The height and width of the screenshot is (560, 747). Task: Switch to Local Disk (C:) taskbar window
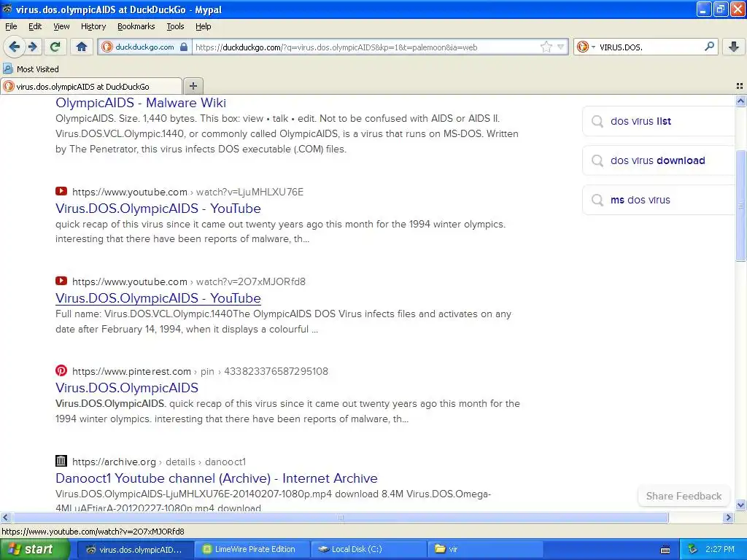[x=368, y=549]
